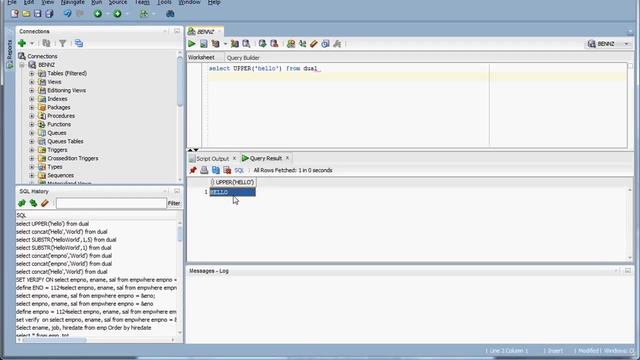640x360 pixels.
Task: Open the new connection dropdown arrow
Action: coord(32,43)
